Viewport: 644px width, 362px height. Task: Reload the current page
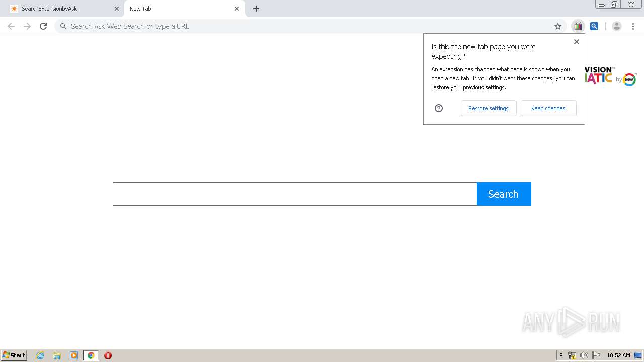tap(43, 26)
